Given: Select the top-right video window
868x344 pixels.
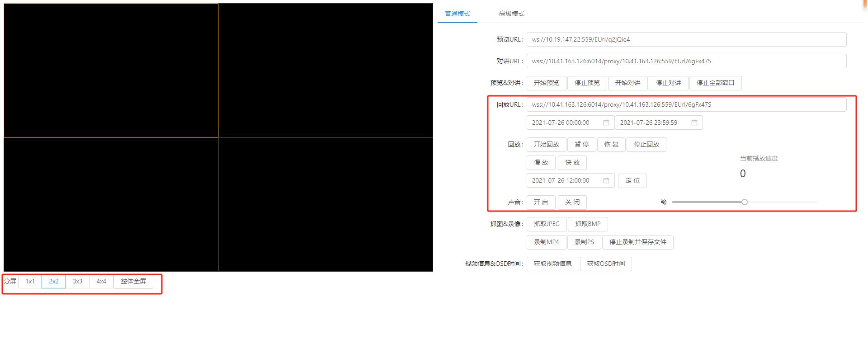Looking at the screenshot, I should pyautogui.click(x=325, y=70).
